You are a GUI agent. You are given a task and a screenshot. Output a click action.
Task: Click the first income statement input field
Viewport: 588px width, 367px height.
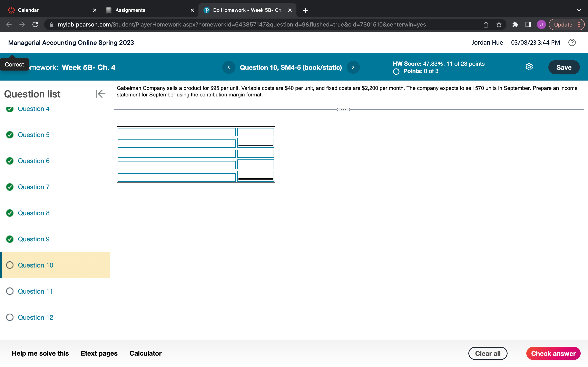tap(177, 132)
